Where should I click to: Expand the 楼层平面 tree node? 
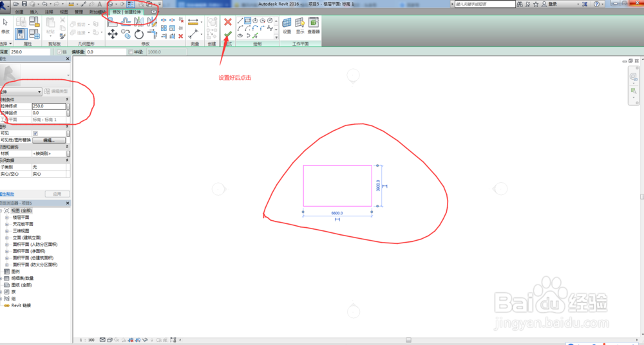[x=7, y=218]
